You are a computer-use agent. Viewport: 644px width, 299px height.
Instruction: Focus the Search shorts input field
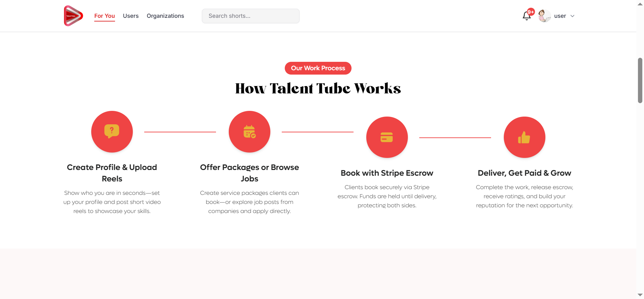point(251,16)
